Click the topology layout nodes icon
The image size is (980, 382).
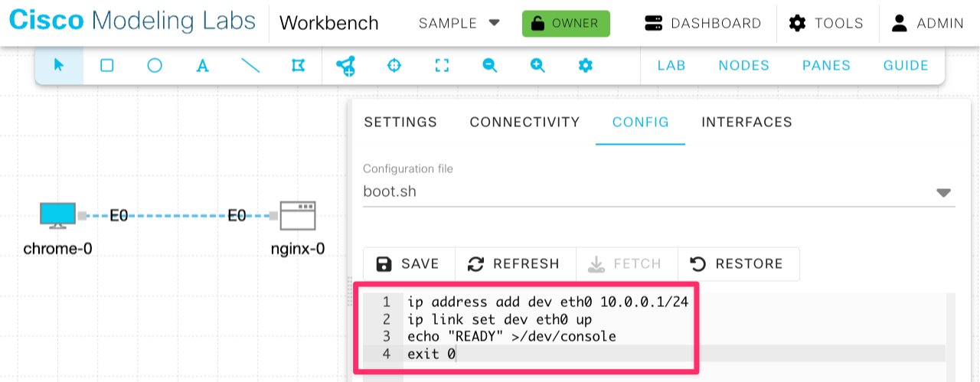[x=346, y=66]
